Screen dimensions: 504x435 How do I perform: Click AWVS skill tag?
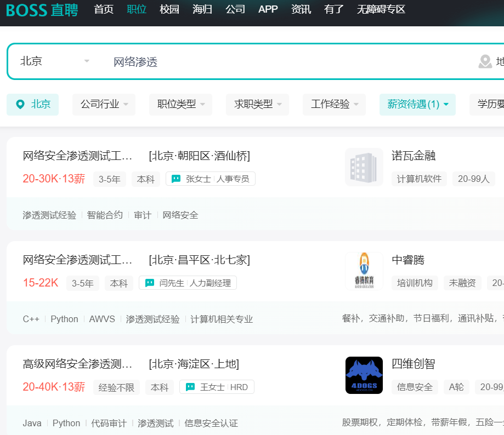point(102,319)
